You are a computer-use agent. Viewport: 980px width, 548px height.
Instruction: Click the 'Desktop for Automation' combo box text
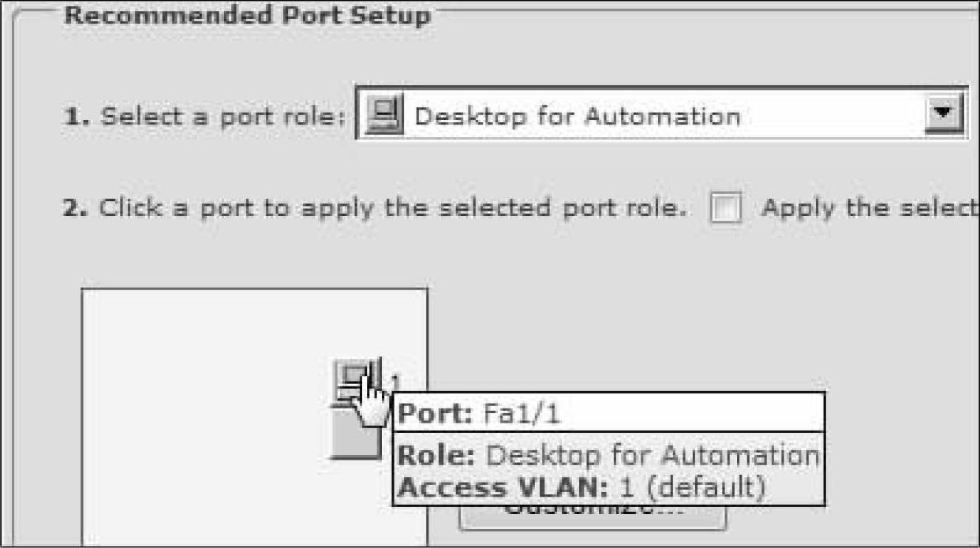[578, 117]
